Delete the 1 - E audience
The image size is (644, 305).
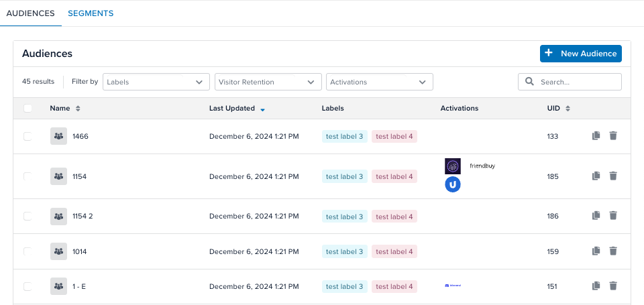(x=613, y=286)
